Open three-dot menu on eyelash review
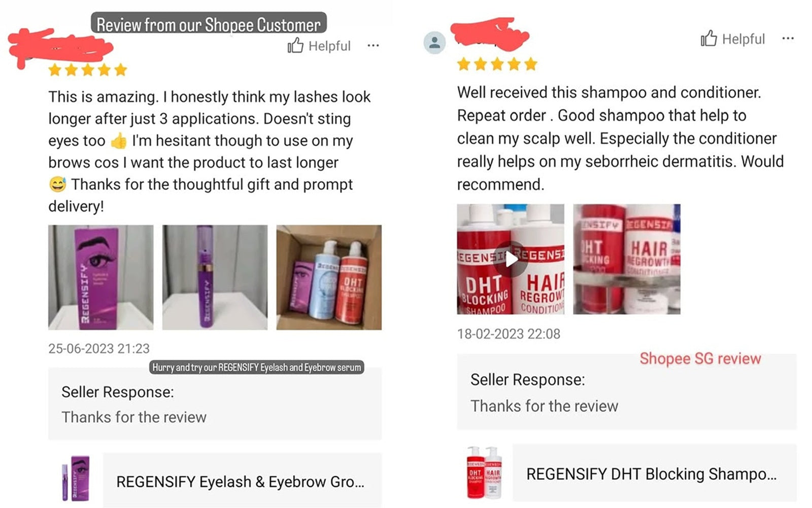Screen dimensions: 812x508 point(373,46)
